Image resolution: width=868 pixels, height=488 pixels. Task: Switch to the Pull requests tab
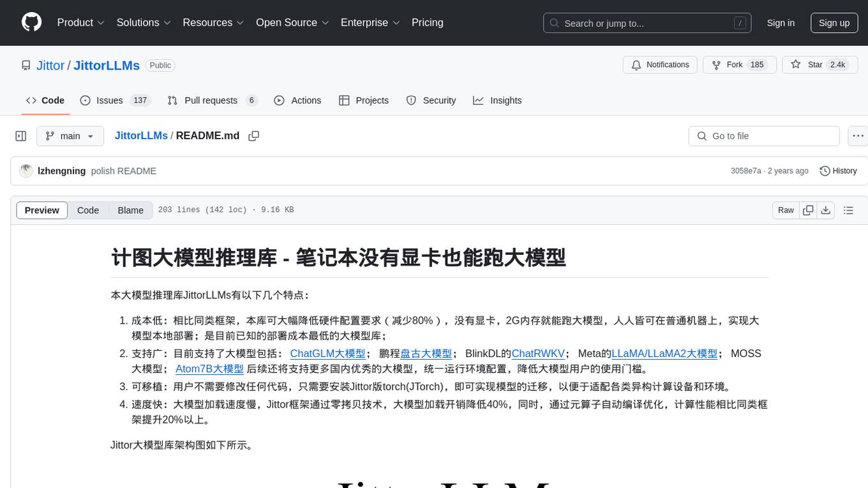click(x=211, y=100)
